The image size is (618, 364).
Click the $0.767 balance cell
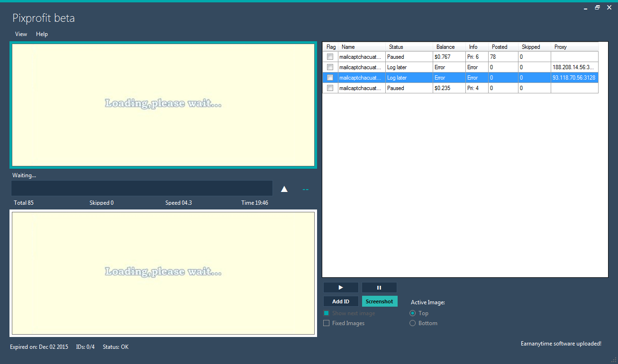pyautogui.click(x=449, y=57)
